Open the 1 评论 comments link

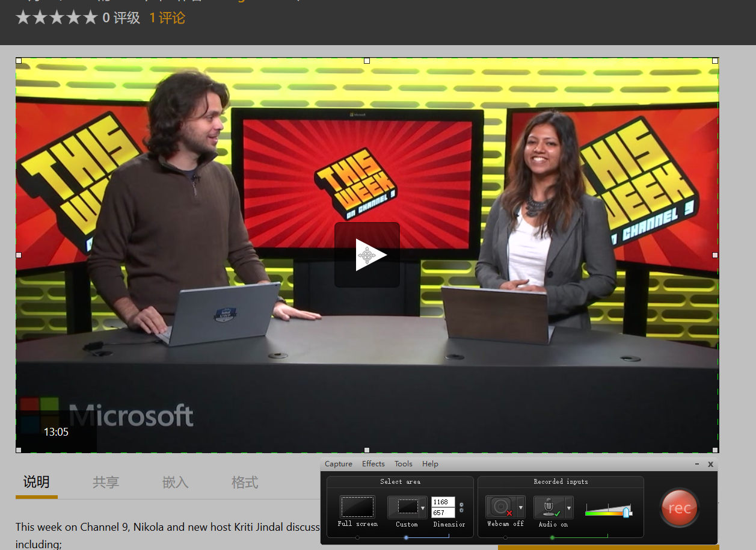point(167,18)
